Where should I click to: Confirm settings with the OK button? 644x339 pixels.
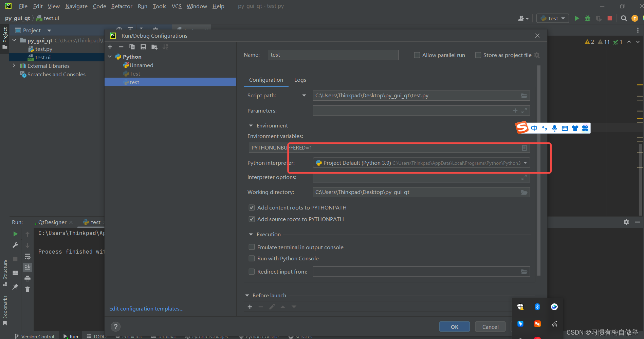(x=454, y=326)
